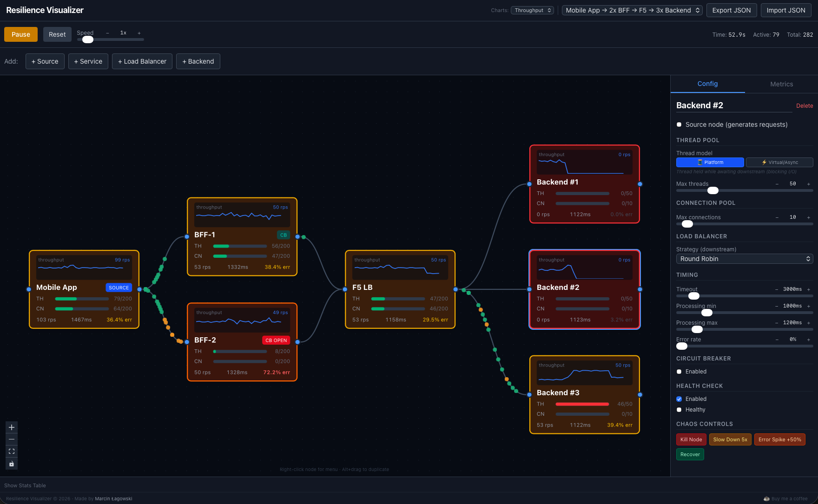
Task: Open the Charts Throughput dropdown
Action: pos(532,10)
